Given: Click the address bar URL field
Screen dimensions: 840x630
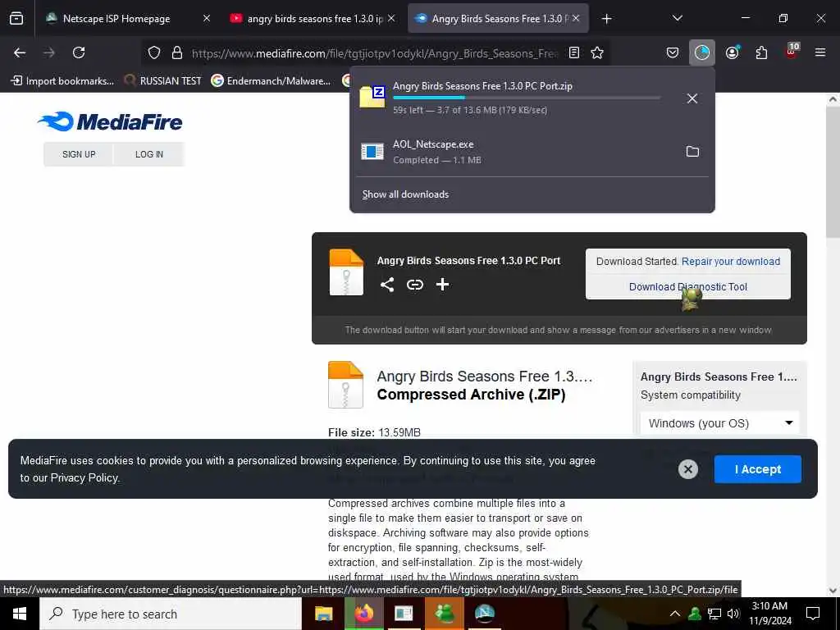Looking at the screenshot, I should 374,52.
